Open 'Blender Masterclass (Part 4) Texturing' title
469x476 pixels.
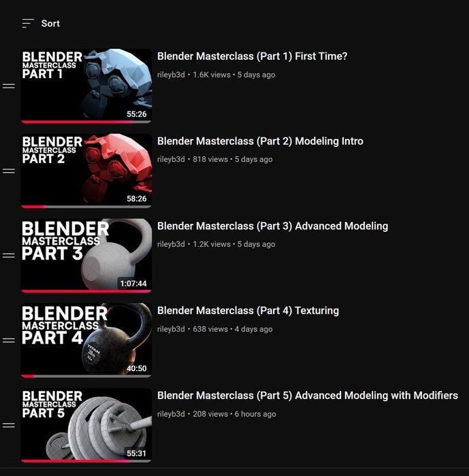point(248,311)
